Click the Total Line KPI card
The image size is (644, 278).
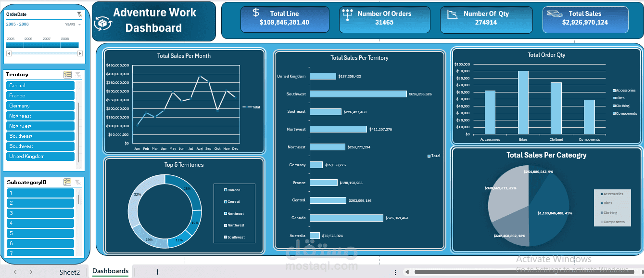tap(285, 19)
